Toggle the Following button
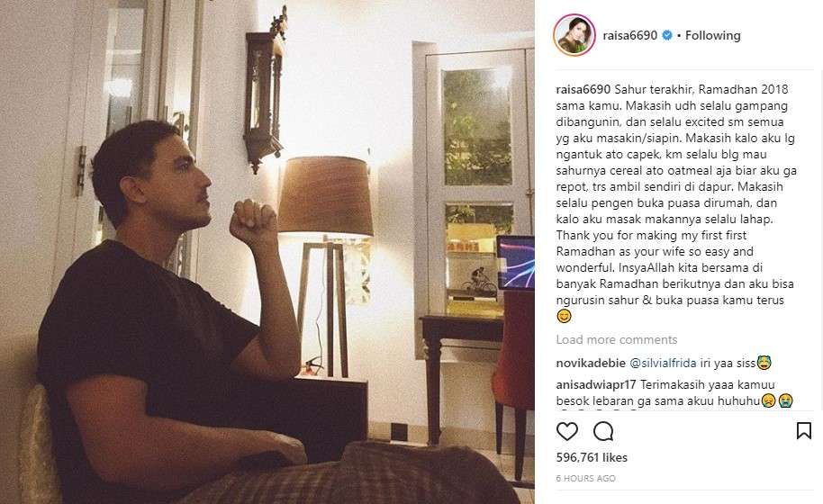Viewport: 823px width, 504px height. tap(713, 35)
